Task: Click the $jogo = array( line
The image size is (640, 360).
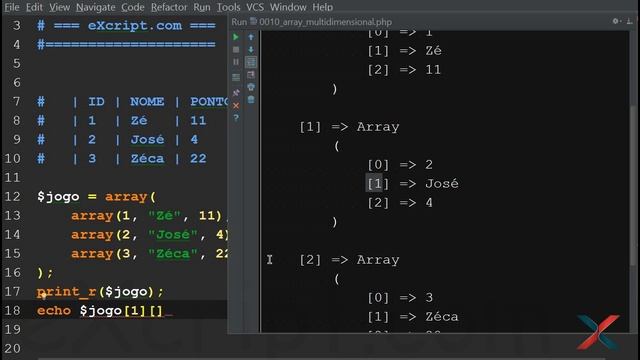Action: click(96, 196)
